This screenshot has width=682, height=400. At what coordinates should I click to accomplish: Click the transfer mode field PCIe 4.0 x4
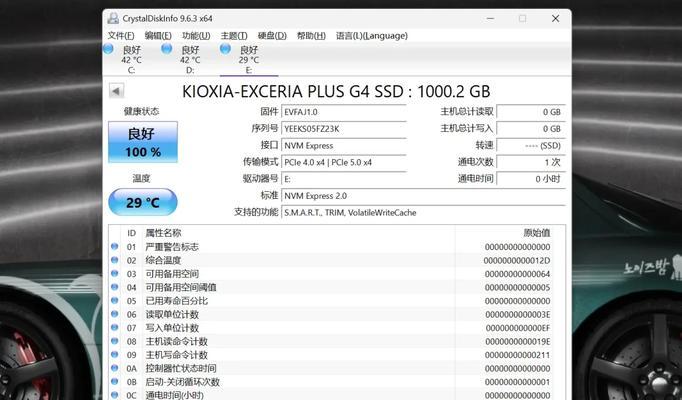[x=344, y=162]
